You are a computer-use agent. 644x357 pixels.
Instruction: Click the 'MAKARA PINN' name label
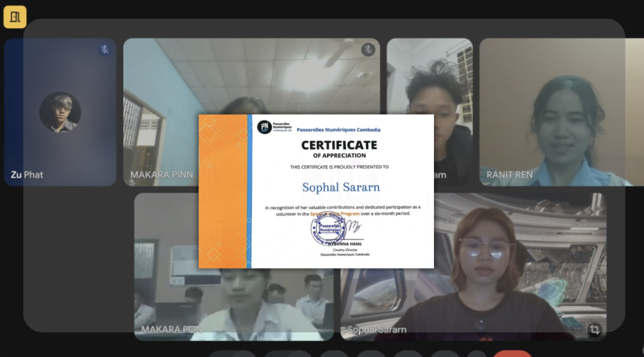click(161, 175)
